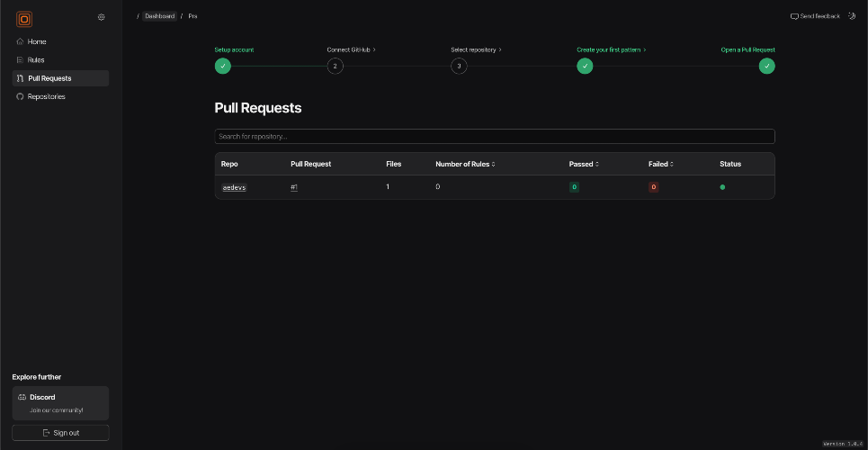The width and height of the screenshot is (868, 450).
Task: Go to Home in sidebar
Action: (x=60, y=41)
